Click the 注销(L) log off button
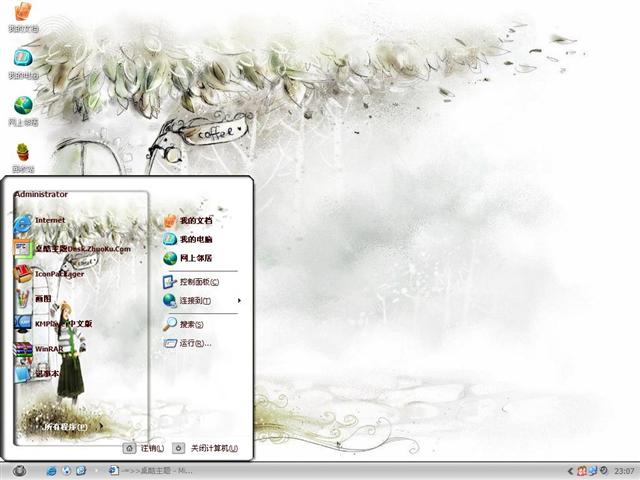The image size is (640, 480). coord(144,448)
